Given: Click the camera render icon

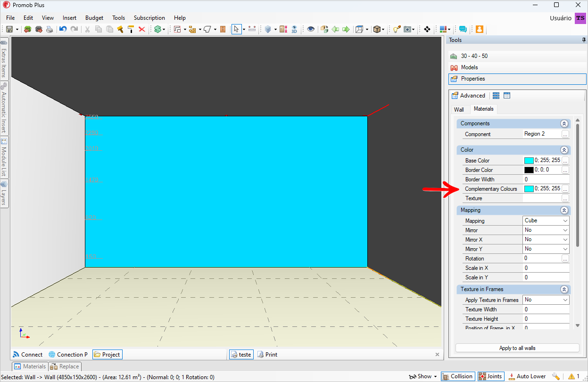Looking at the screenshot, I should (408, 29).
